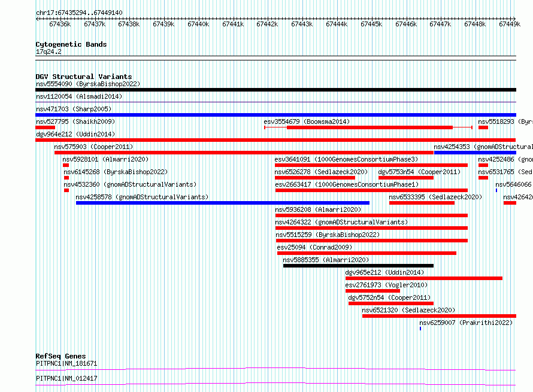Open nsv6526278 (Sedlazeck2020) label
Screen dimensions: 533x392
[x=321, y=172]
